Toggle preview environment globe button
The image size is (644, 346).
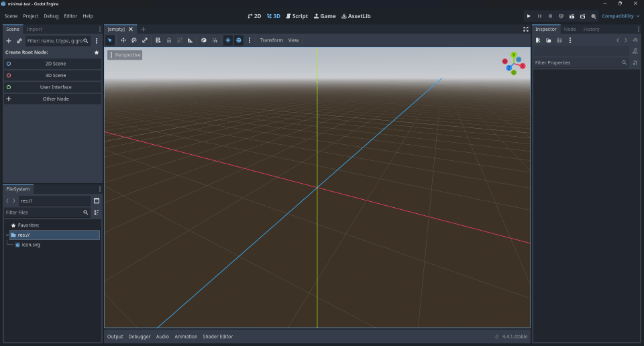coord(239,40)
